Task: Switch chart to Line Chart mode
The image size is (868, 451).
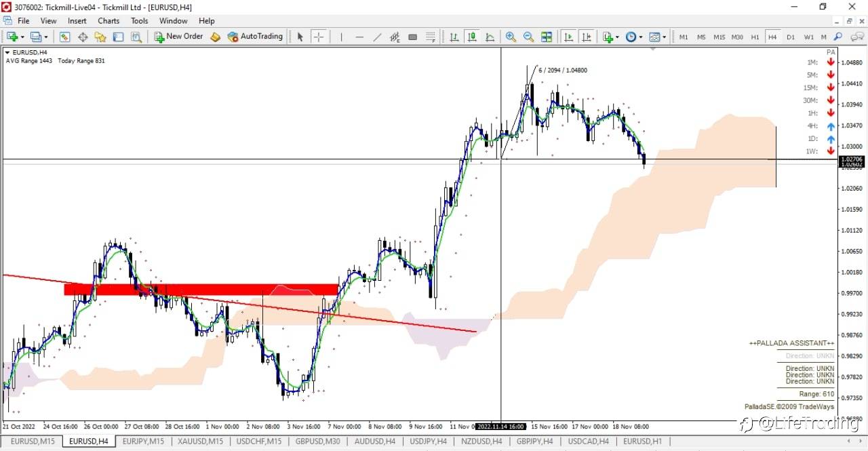Action: pyautogui.click(x=490, y=37)
